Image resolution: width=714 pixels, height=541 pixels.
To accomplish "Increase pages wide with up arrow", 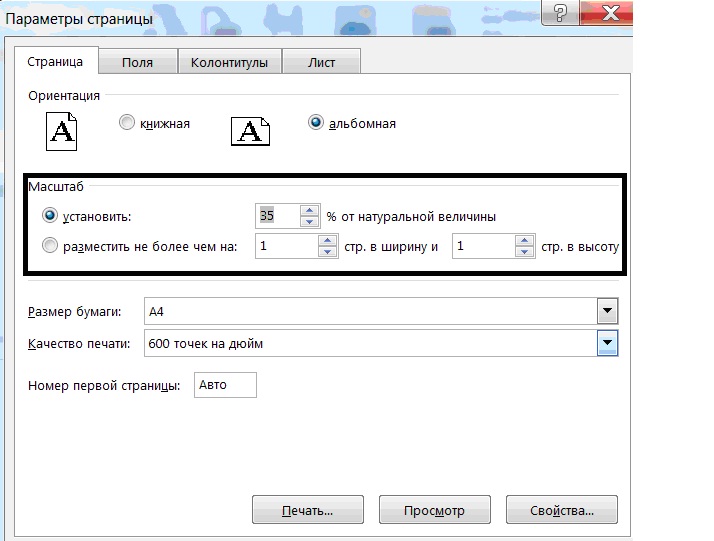I will pos(327,241).
